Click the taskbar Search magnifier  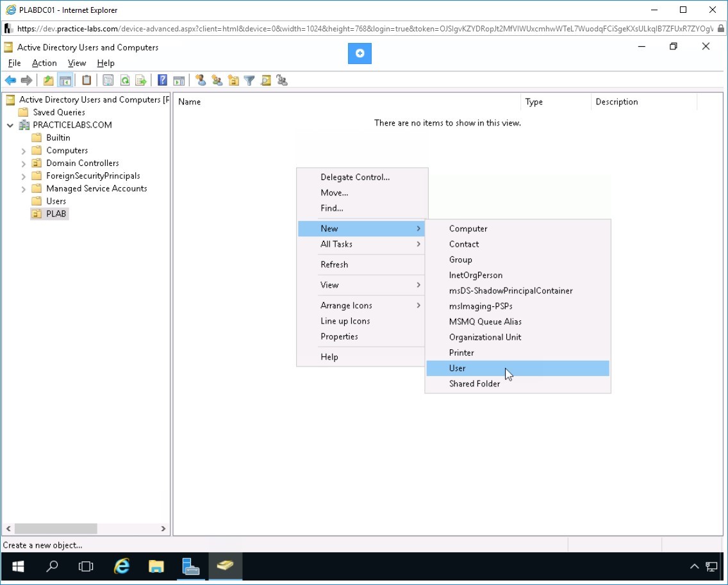pyautogui.click(x=52, y=566)
